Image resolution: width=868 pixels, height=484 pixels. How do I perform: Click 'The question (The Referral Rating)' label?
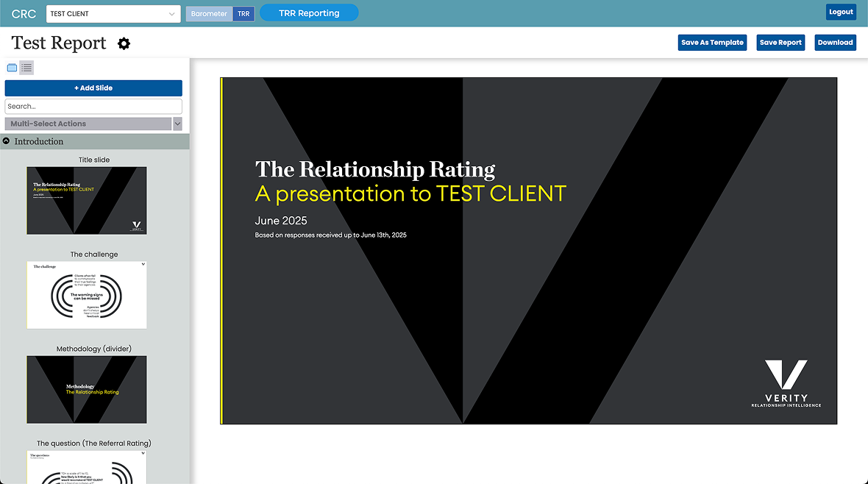pyautogui.click(x=94, y=443)
